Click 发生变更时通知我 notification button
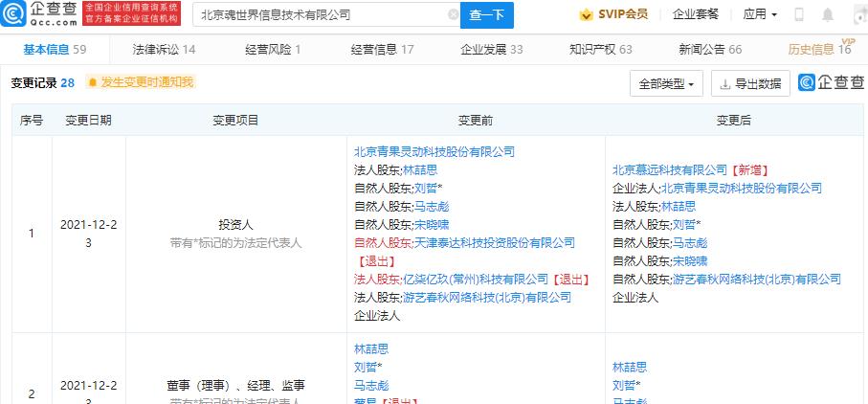868x404 pixels. point(141,82)
